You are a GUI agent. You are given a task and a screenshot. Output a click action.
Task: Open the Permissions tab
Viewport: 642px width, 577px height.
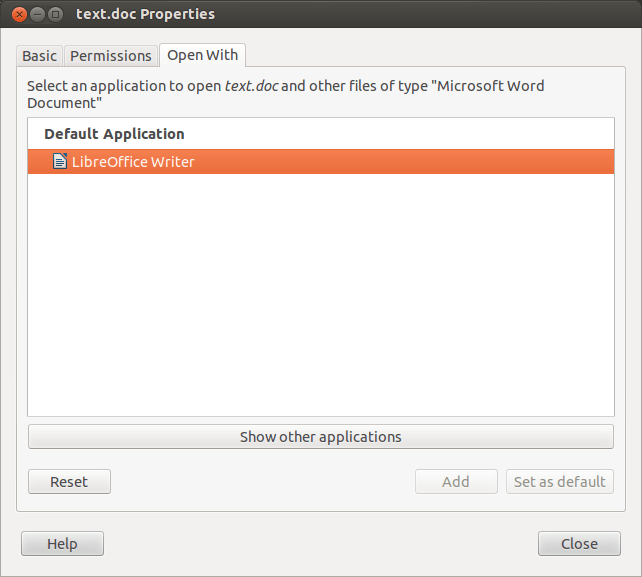coord(111,56)
